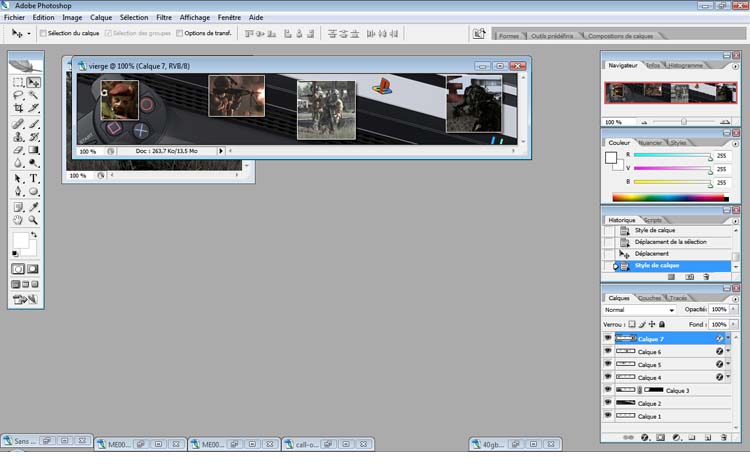Switch to the Histogramme tab
This screenshot has width=750, height=469.
pyautogui.click(x=686, y=65)
